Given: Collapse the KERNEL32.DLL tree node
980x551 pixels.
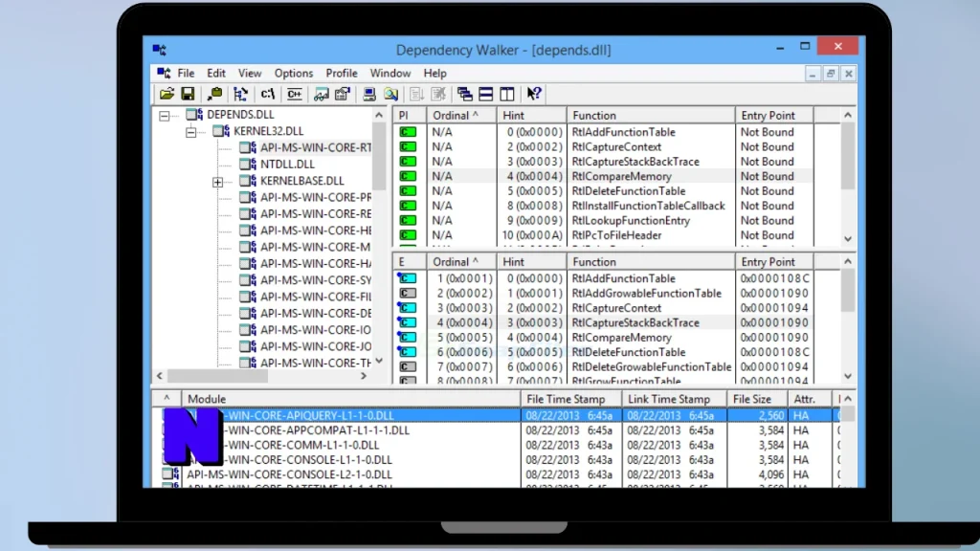Looking at the screenshot, I should coord(190,132).
